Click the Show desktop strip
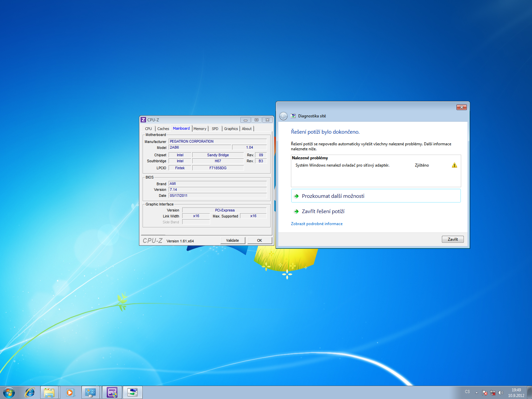The height and width of the screenshot is (399, 532). [x=529, y=392]
